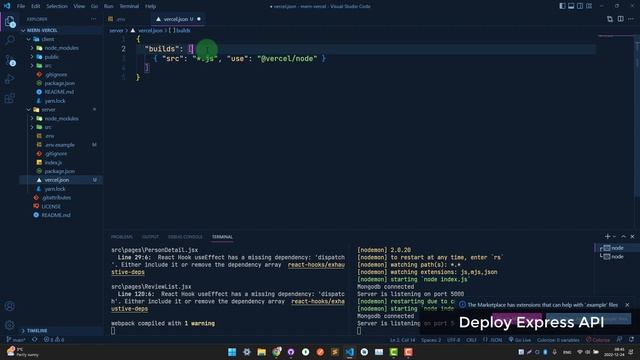Click the CRLF line ending status item

[x=471, y=340]
